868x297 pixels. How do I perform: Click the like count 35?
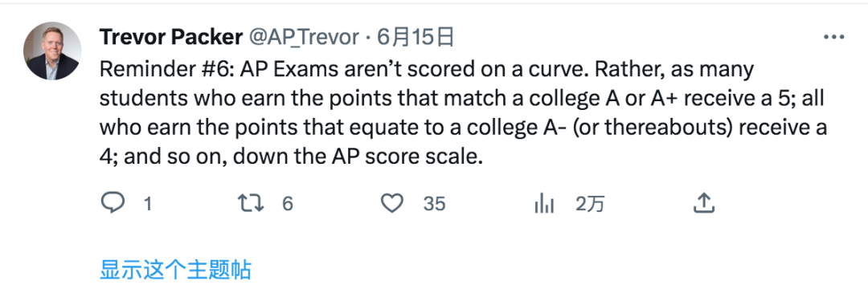tap(435, 204)
